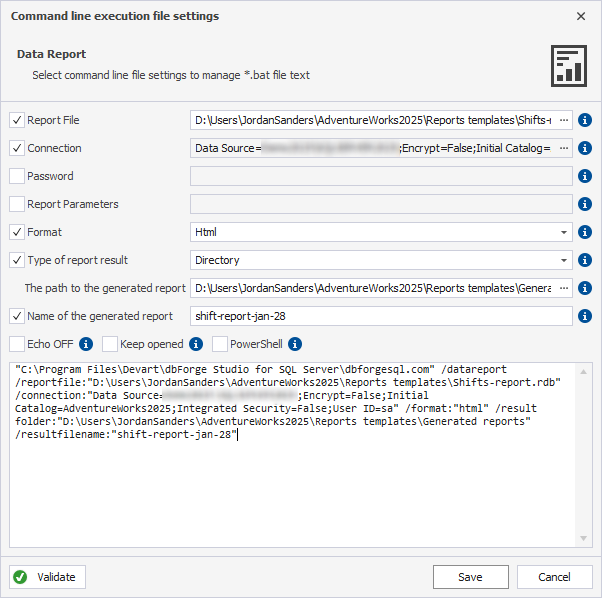This screenshot has height=598, width=602.
Task: Click the text area scroll up arrow
Action: [584, 372]
